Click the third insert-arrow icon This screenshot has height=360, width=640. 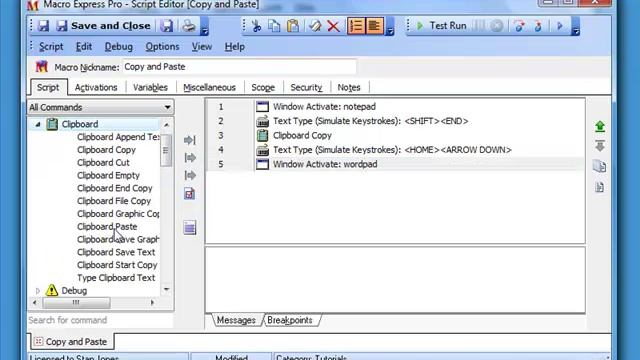point(190,176)
